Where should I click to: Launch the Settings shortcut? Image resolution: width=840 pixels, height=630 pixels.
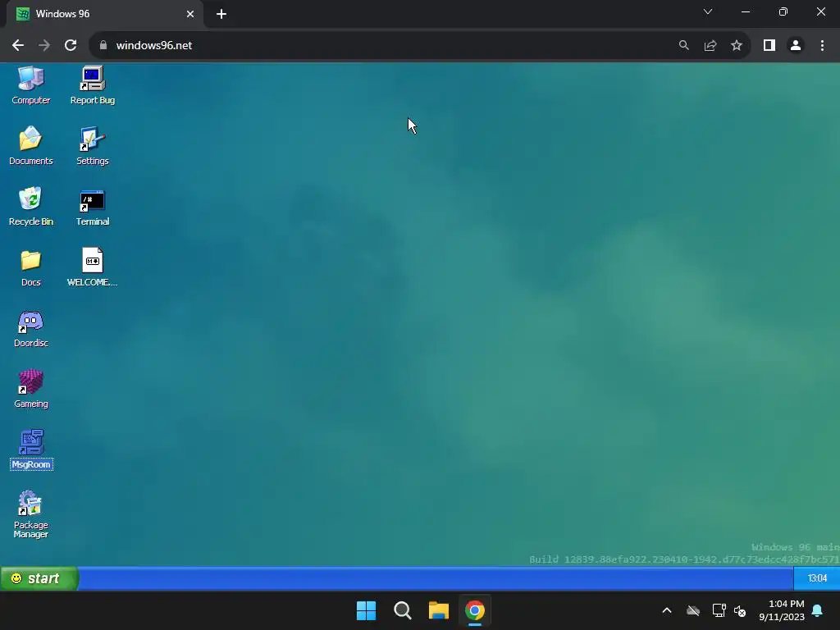[x=92, y=146]
